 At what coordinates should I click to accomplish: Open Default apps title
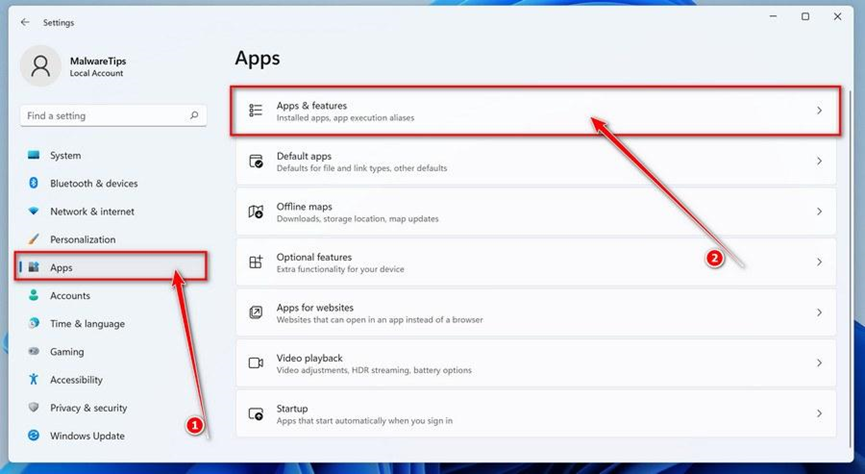(x=304, y=156)
